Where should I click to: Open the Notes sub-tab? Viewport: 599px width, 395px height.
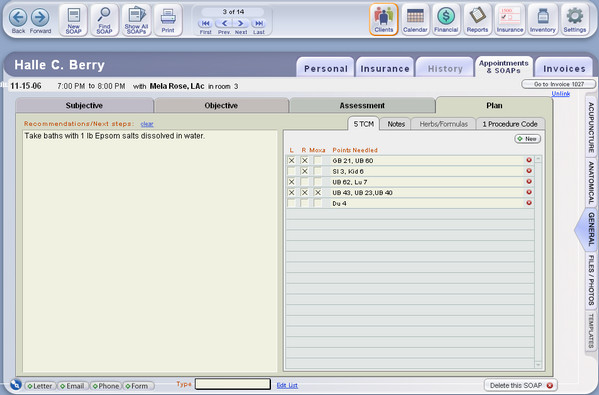tap(396, 124)
